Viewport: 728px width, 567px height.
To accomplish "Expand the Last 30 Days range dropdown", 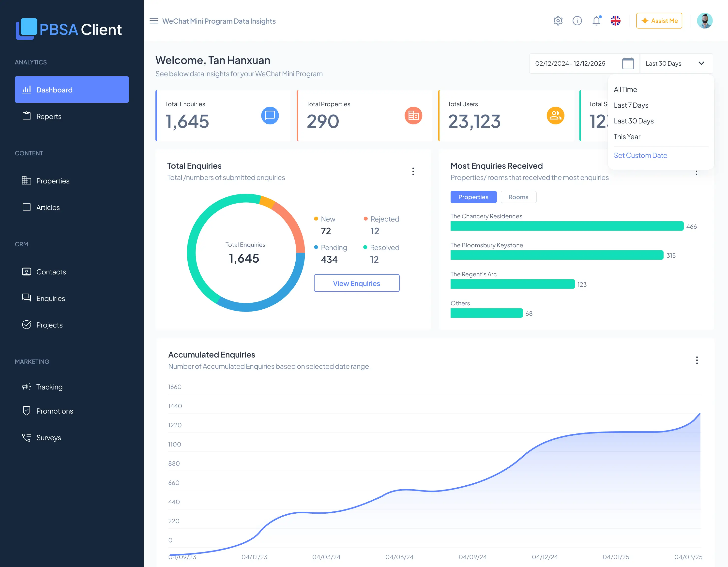I will tap(676, 63).
